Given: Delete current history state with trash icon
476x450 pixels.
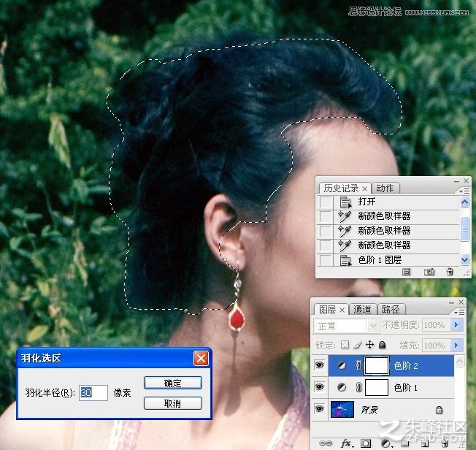Looking at the screenshot, I should [x=450, y=272].
